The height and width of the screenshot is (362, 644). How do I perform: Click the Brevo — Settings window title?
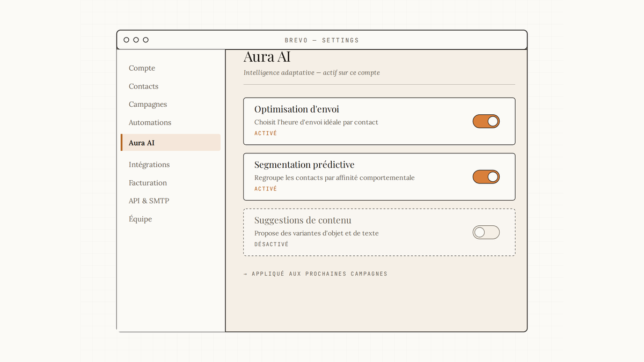pos(322,40)
